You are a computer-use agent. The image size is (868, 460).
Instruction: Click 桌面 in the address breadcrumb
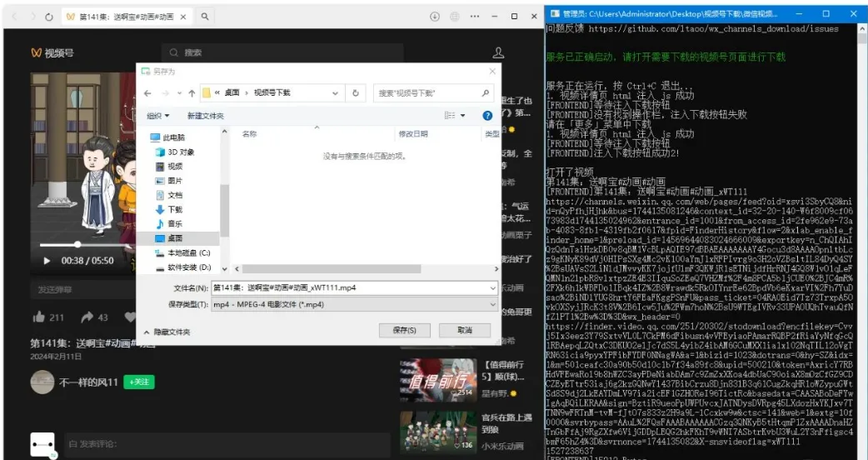[x=232, y=93]
